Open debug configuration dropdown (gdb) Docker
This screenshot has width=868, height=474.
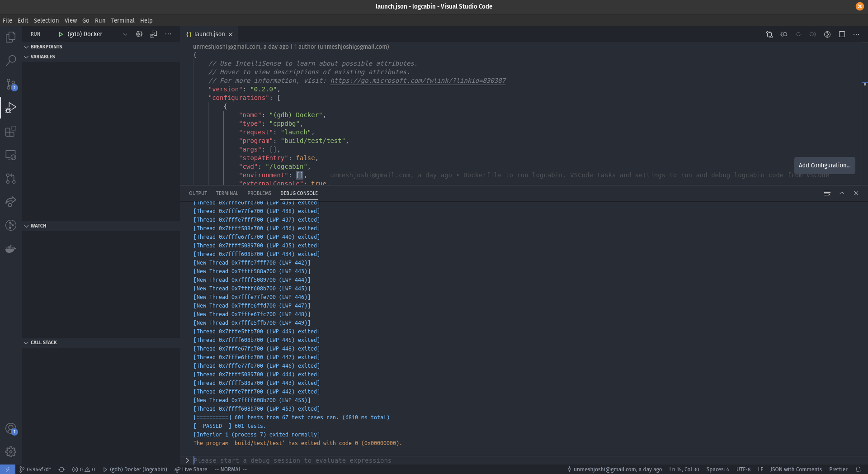[x=97, y=34]
